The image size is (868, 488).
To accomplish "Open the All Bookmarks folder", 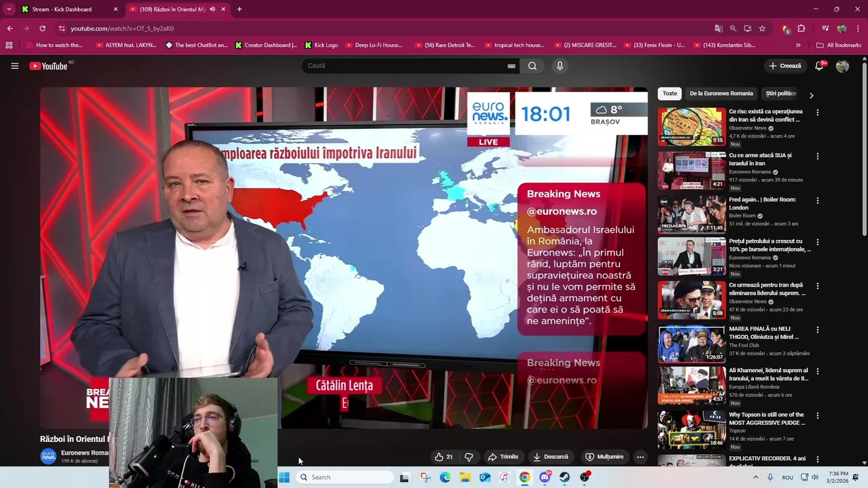I will tap(839, 45).
